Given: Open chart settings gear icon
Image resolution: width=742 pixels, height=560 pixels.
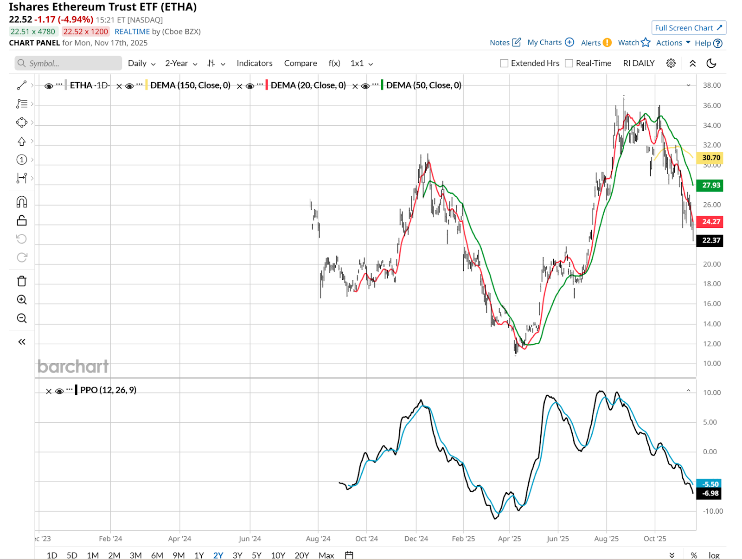Looking at the screenshot, I should [671, 63].
